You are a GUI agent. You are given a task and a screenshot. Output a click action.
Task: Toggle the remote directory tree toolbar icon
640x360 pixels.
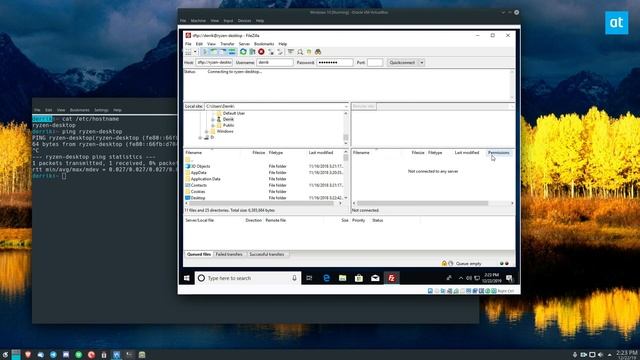[x=223, y=52]
